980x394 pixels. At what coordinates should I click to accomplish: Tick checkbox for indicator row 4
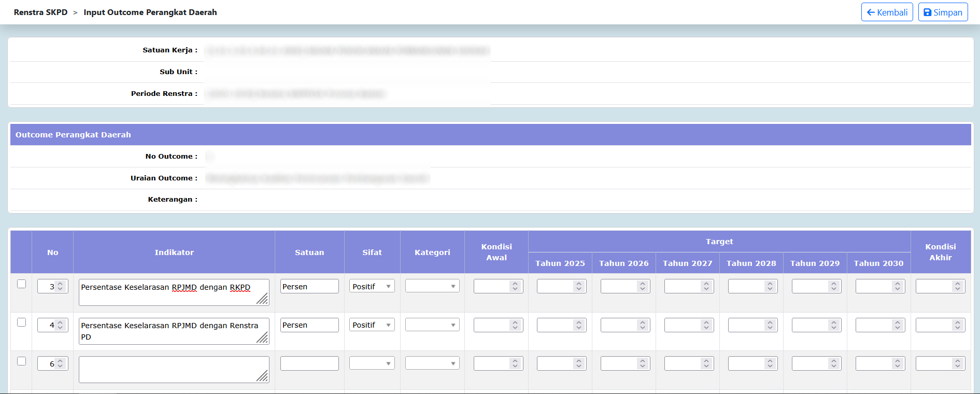[x=21, y=322]
